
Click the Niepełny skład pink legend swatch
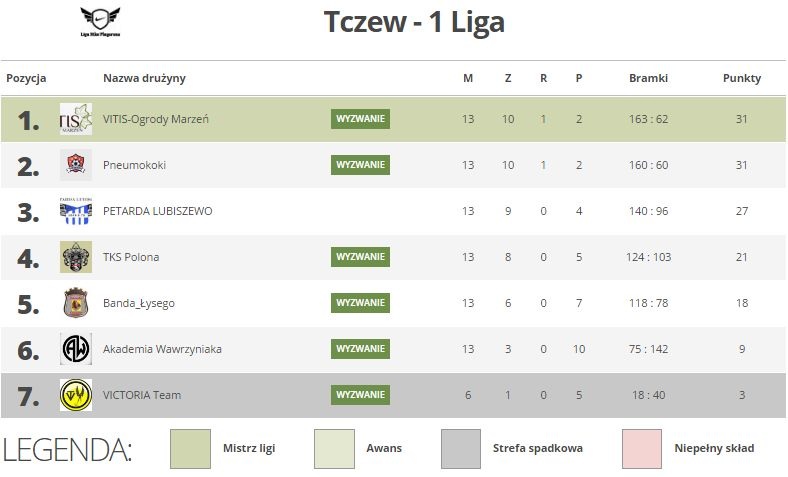(x=642, y=449)
